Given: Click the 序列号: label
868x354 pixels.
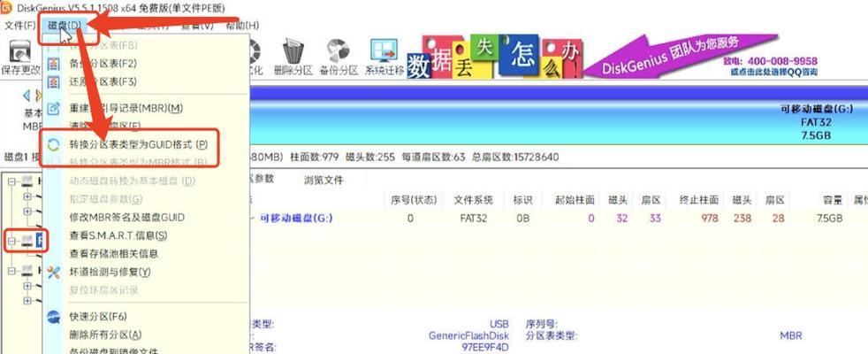Looking at the screenshot, I should click(x=541, y=324).
